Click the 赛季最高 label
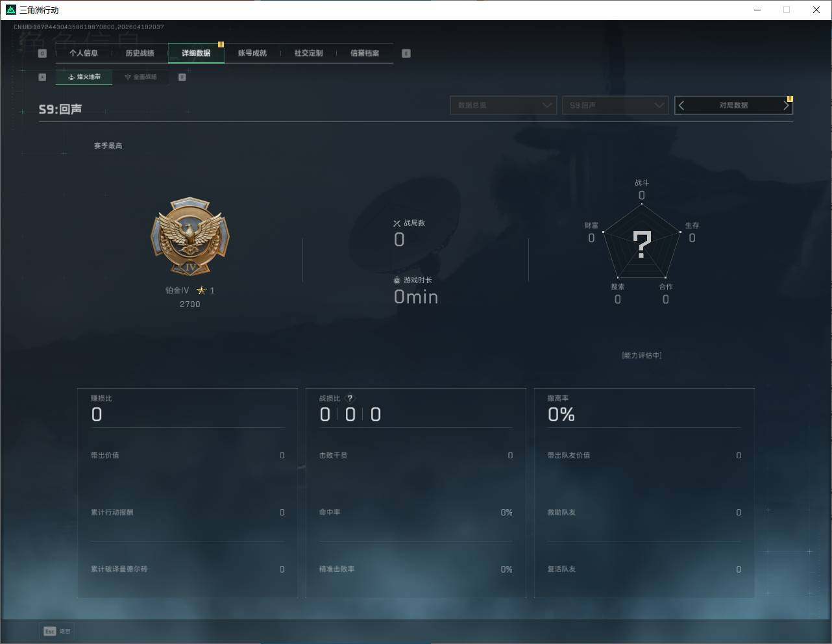 pyautogui.click(x=108, y=145)
